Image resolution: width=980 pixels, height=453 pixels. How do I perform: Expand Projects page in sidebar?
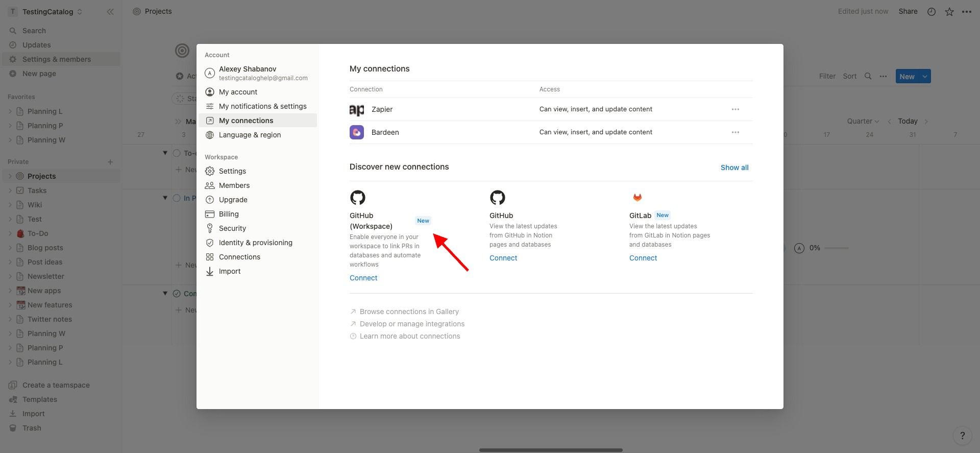tap(10, 176)
